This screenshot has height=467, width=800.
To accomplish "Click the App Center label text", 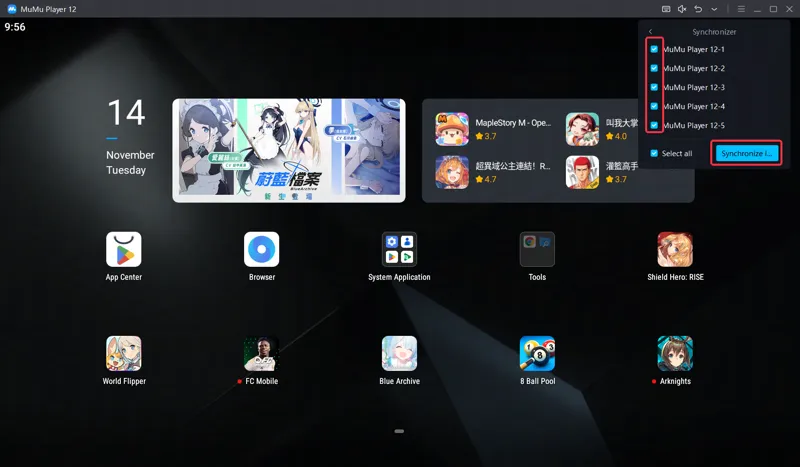I will pyautogui.click(x=123, y=277).
